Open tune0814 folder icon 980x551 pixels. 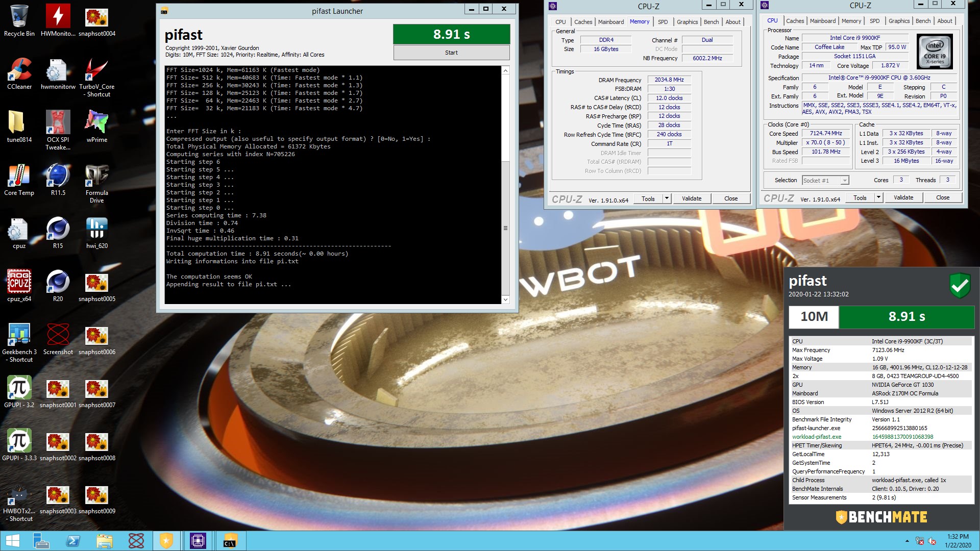pyautogui.click(x=19, y=127)
